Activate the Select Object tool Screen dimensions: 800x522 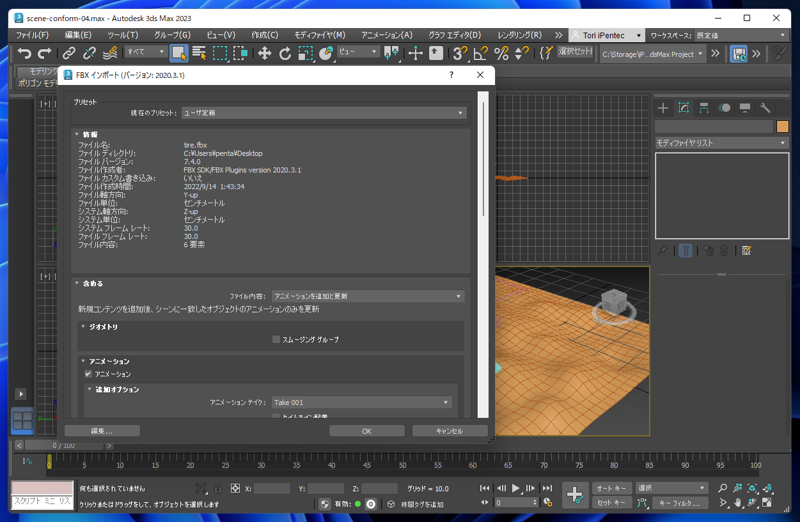point(179,53)
